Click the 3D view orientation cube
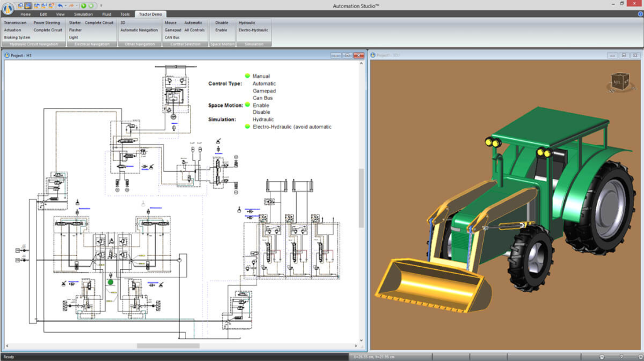 [619, 81]
